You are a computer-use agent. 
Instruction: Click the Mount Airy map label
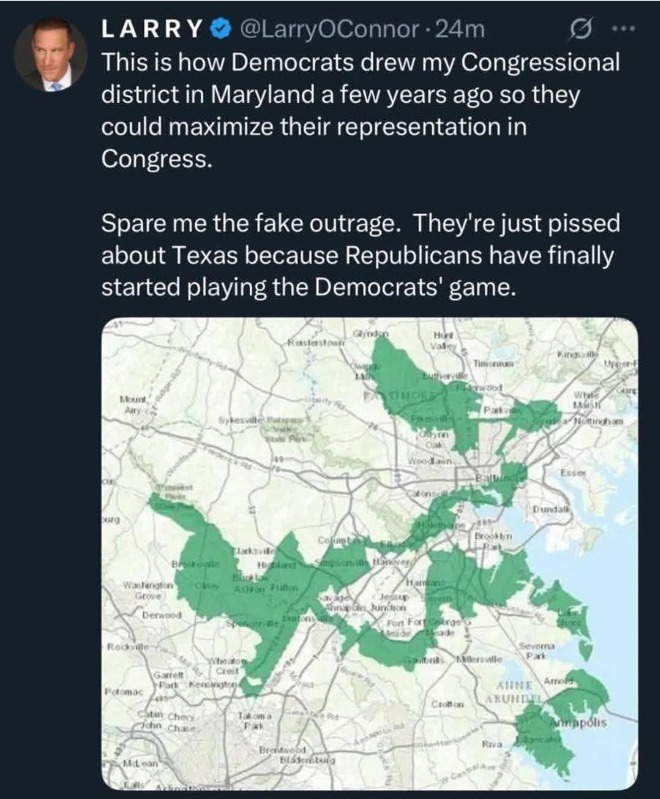click(133, 403)
